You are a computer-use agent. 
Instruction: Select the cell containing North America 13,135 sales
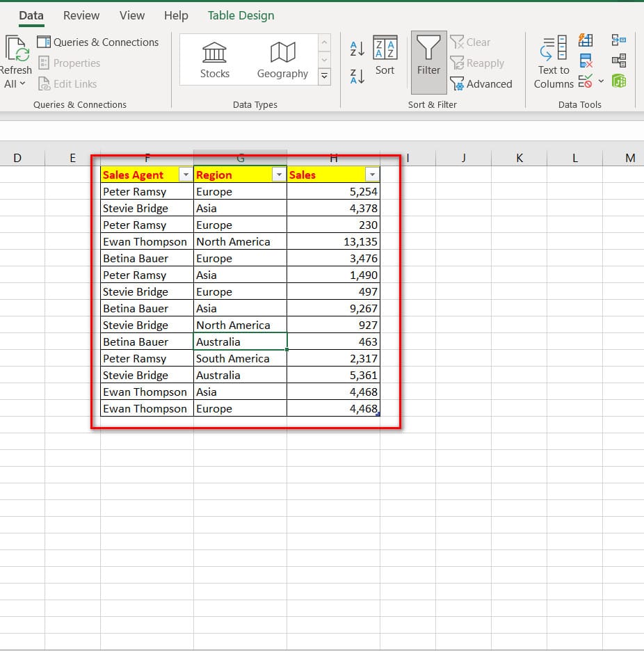click(x=333, y=242)
